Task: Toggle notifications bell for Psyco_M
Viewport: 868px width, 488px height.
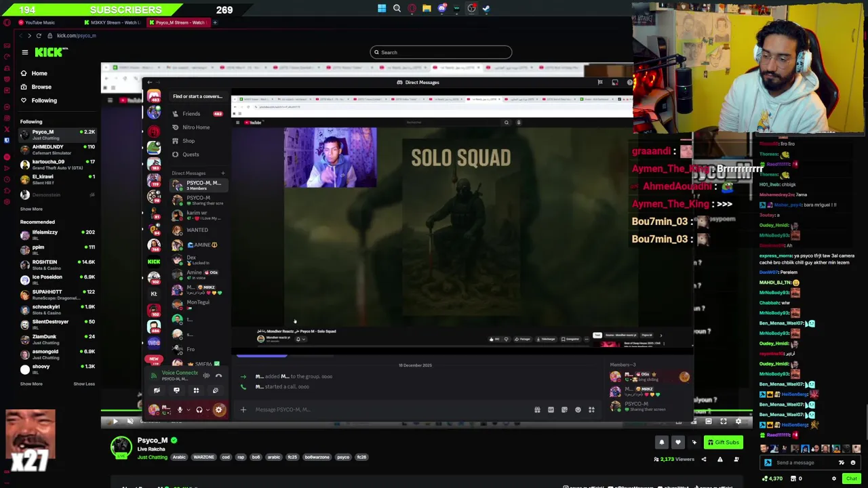Action: (x=662, y=443)
